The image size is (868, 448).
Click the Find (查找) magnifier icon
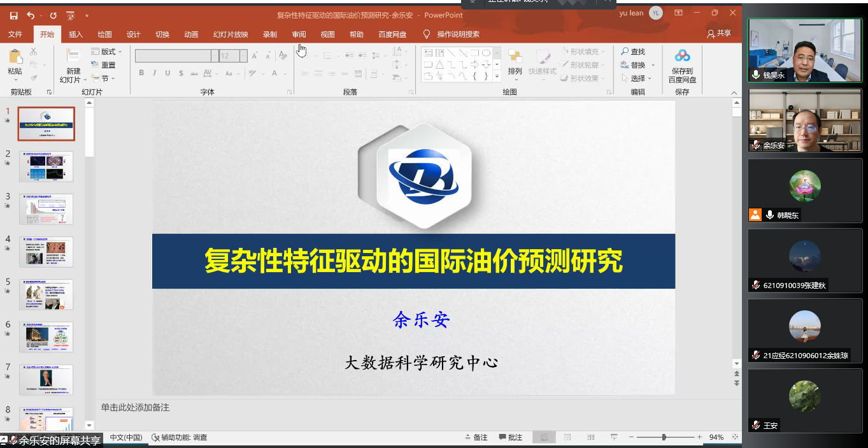625,52
